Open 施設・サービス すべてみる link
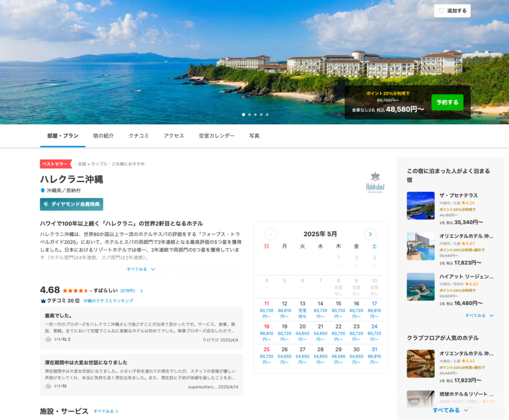This screenshot has height=420, width=509. click(x=106, y=411)
